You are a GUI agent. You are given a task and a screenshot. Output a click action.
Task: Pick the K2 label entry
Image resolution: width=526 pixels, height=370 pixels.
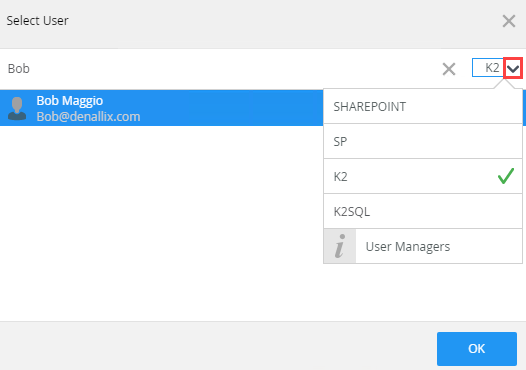(423, 176)
